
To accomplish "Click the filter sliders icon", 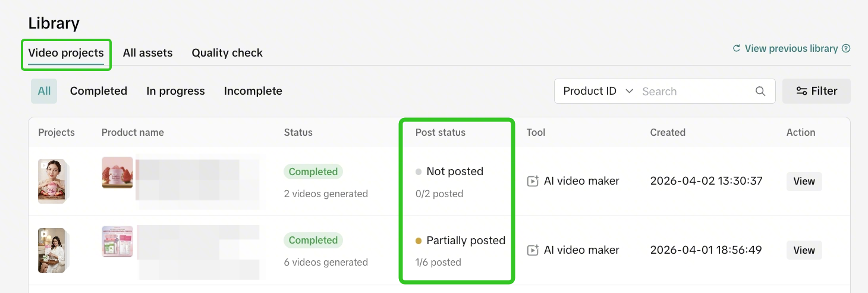I will point(801,91).
